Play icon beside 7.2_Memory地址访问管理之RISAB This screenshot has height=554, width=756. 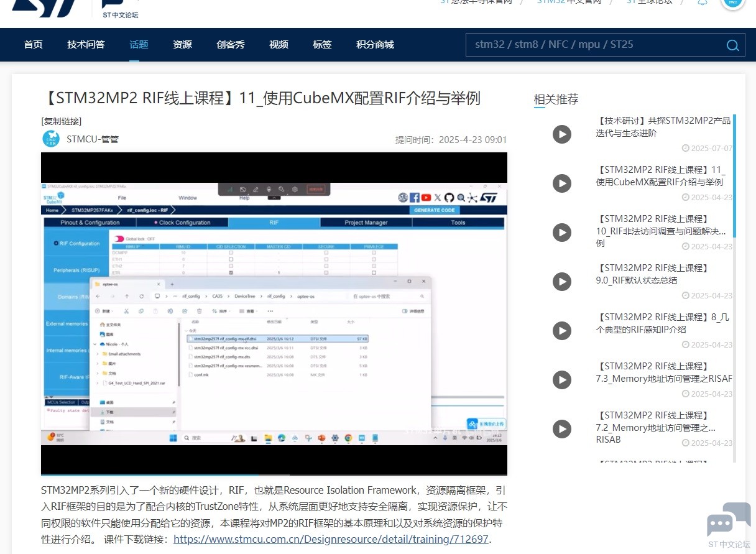(562, 428)
